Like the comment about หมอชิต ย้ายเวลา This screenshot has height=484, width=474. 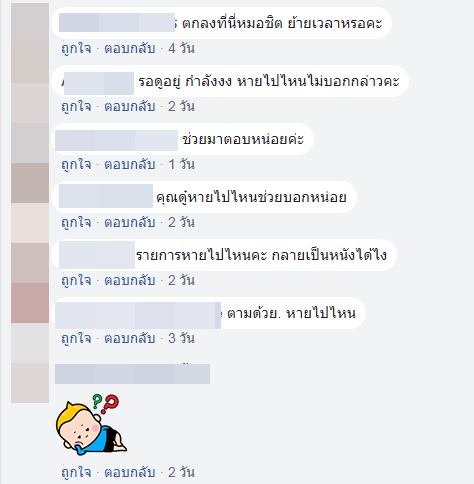pyautogui.click(x=76, y=49)
